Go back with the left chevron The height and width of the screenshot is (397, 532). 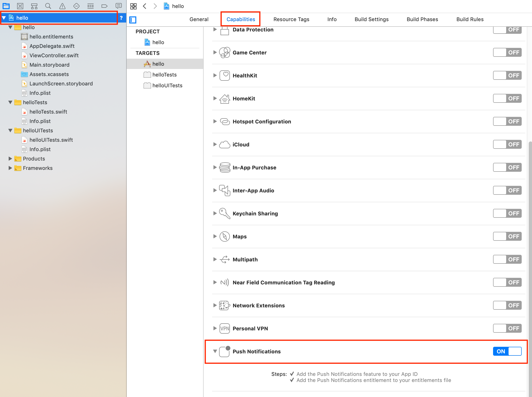point(144,6)
